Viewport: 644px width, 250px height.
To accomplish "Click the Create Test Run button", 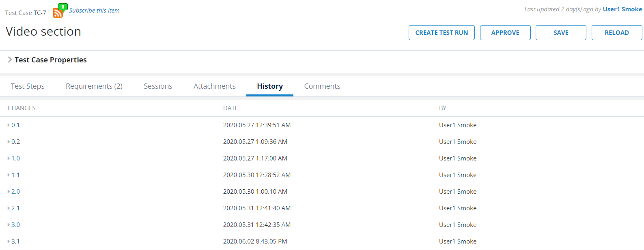I will click(442, 33).
